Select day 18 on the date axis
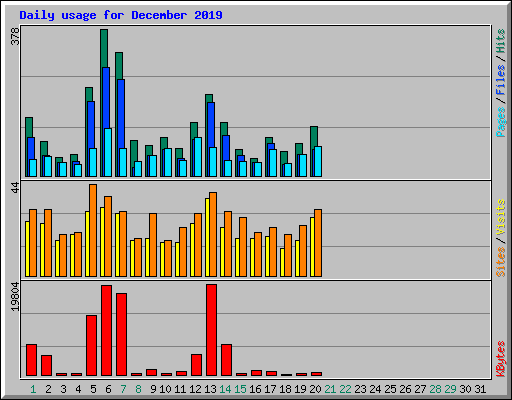Viewport: 512px width, 400px height. coord(285,389)
